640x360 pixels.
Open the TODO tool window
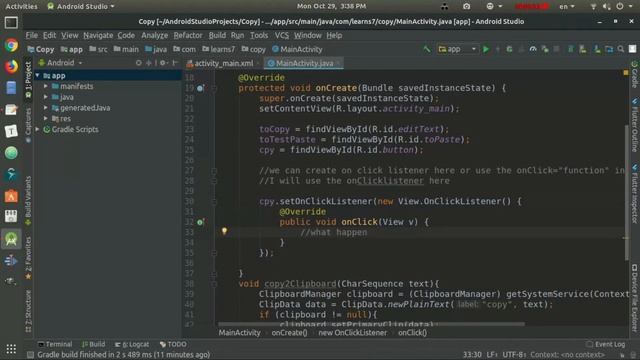[x=173, y=344]
